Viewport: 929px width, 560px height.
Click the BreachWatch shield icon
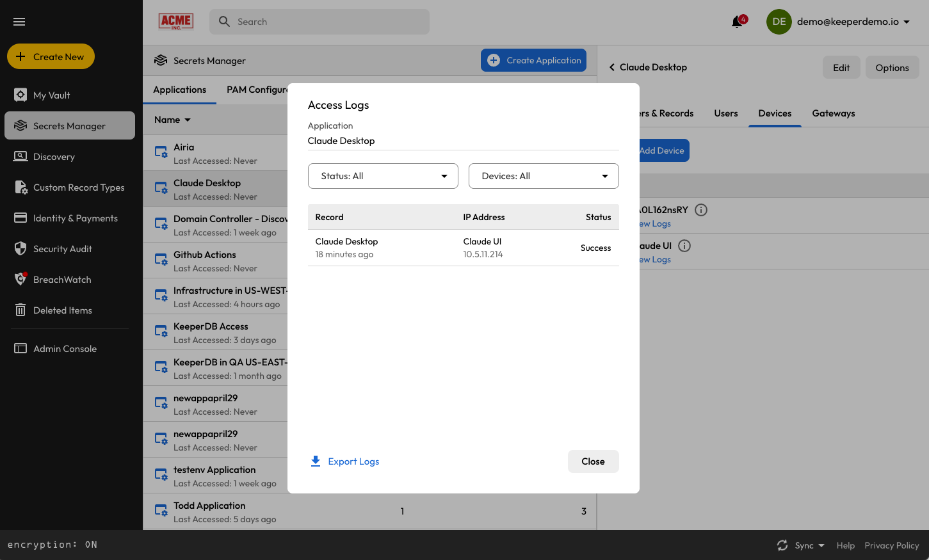click(20, 280)
